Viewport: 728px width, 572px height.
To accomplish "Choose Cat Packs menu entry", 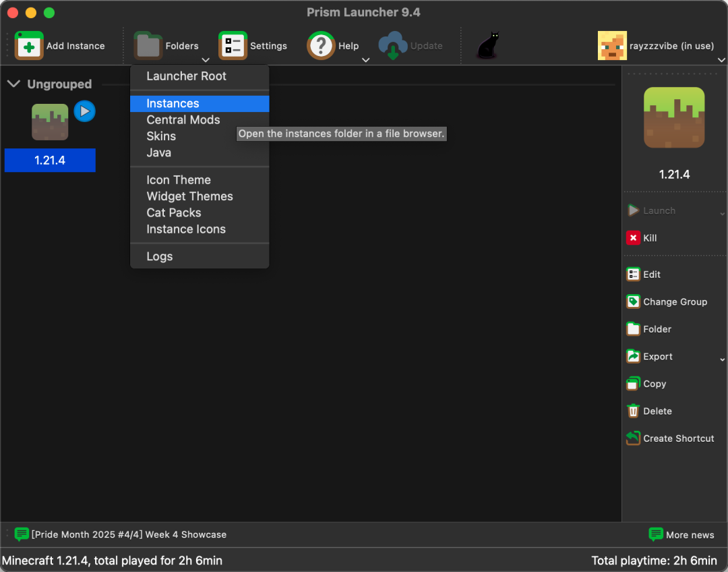I will pyautogui.click(x=200, y=213).
